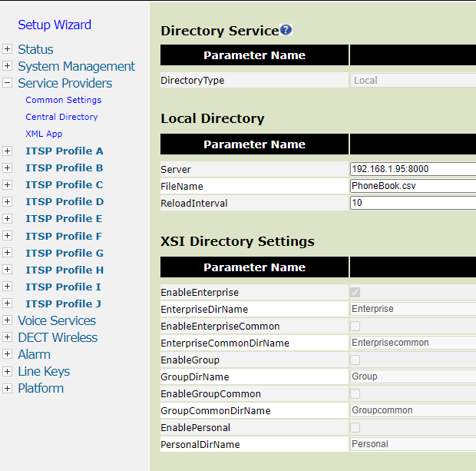476x471 pixels.
Task: Expand the System Management node
Action: coord(7,65)
